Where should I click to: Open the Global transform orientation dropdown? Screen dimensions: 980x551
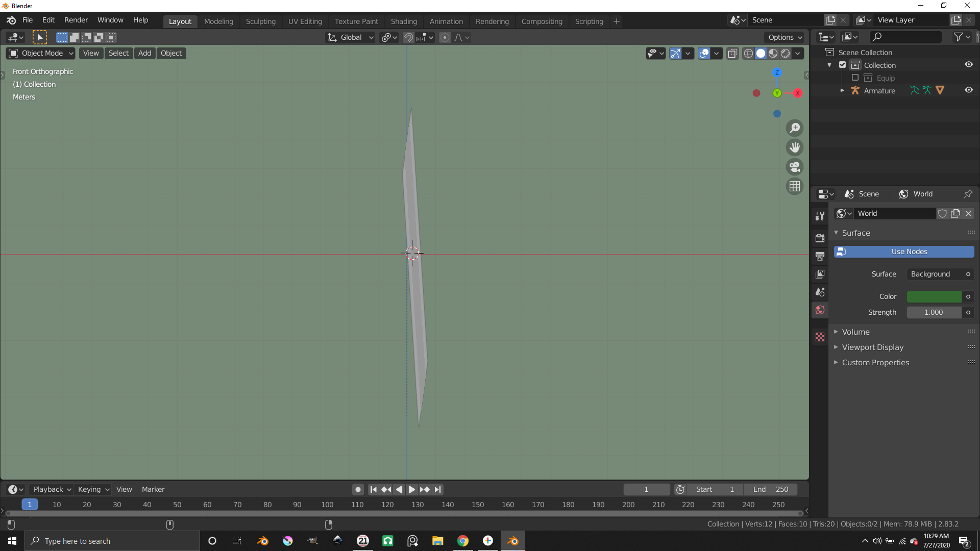click(351, 38)
